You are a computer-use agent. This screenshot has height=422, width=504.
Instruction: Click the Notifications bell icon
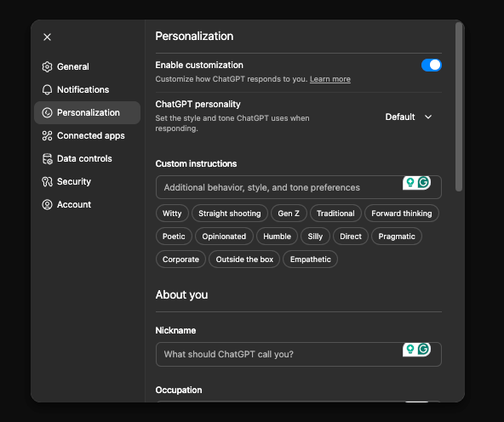pyautogui.click(x=48, y=89)
